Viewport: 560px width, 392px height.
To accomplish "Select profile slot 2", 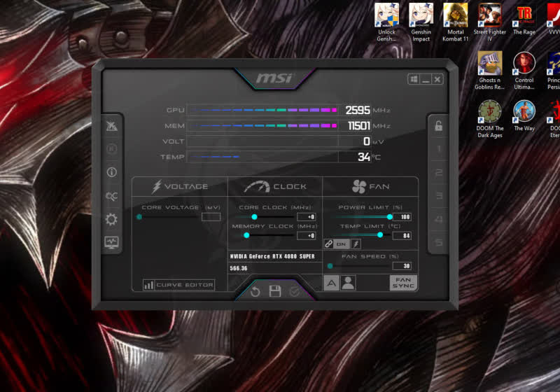I will pos(439,172).
